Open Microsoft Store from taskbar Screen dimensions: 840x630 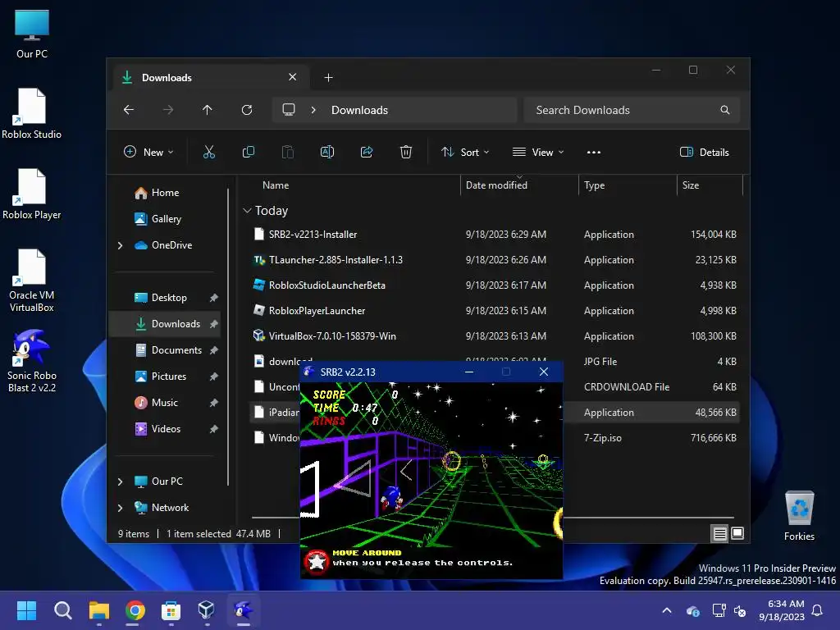(x=171, y=610)
